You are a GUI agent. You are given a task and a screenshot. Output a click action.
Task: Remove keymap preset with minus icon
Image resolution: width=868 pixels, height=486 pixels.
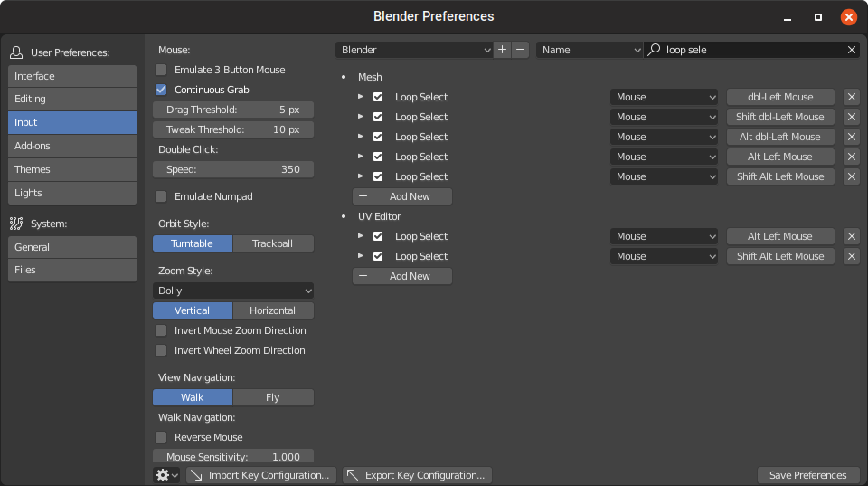click(521, 50)
